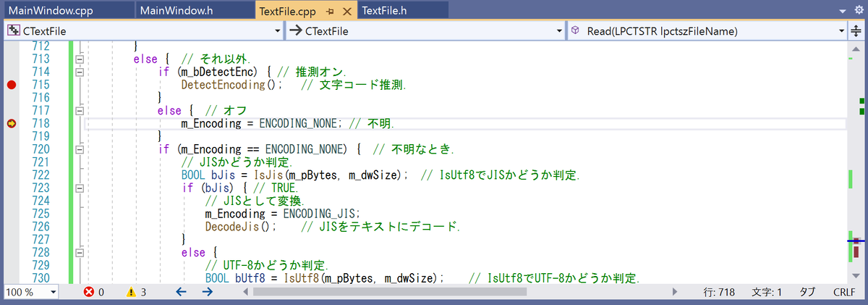This screenshot has width=868, height=305.
Task: Click the yellow warning count indicator
Action: pyautogui.click(x=137, y=292)
